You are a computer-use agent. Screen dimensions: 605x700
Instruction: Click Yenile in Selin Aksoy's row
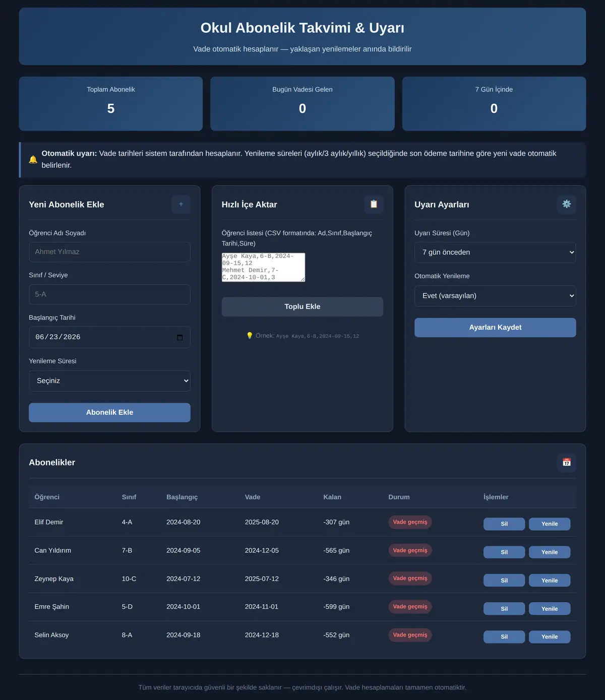[x=550, y=637]
